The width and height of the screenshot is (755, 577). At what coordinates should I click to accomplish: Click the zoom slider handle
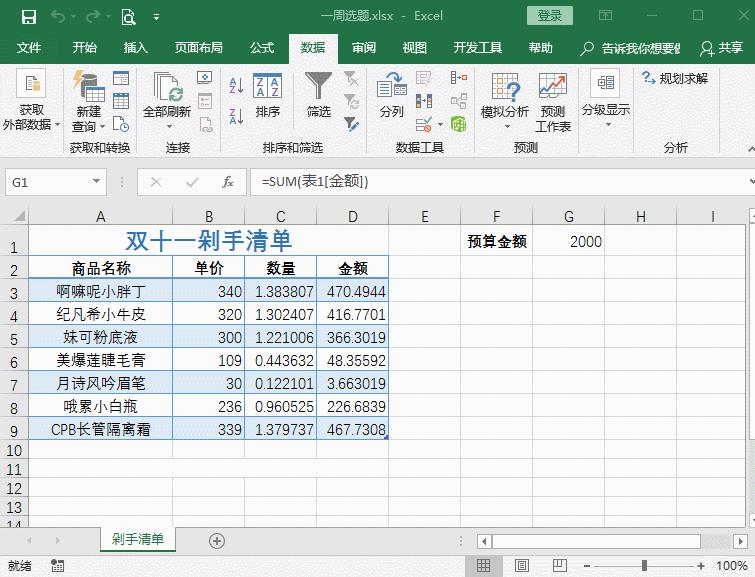pyautogui.click(x=644, y=565)
